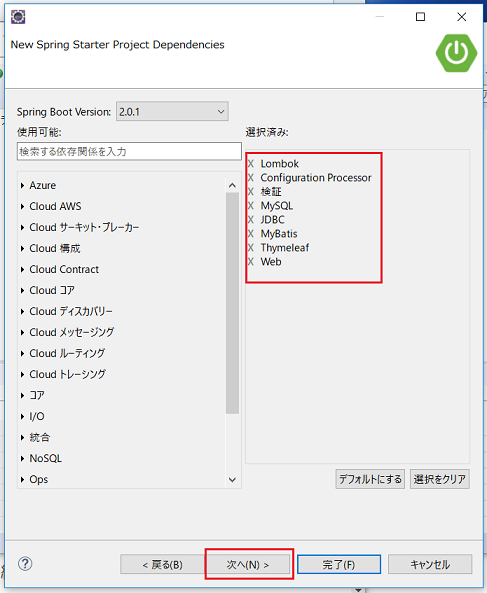Click the 次へ(N) next button

pos(248,564)
